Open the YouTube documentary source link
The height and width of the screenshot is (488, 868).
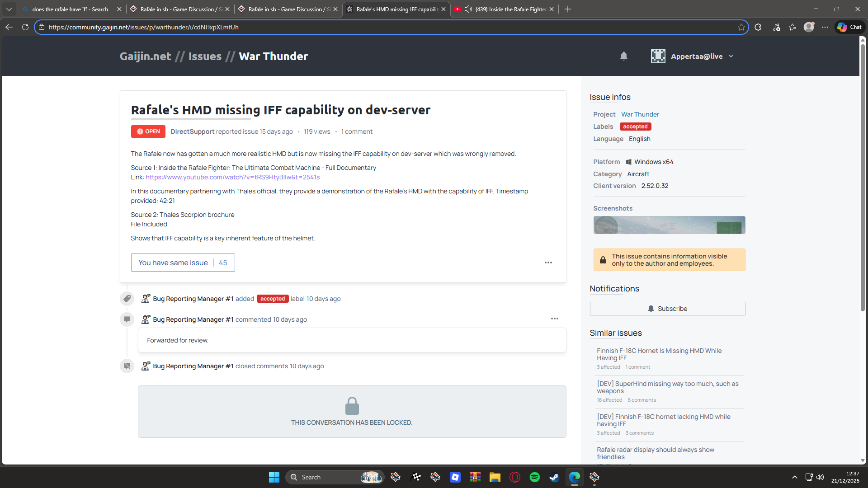(x=232, y=177)
